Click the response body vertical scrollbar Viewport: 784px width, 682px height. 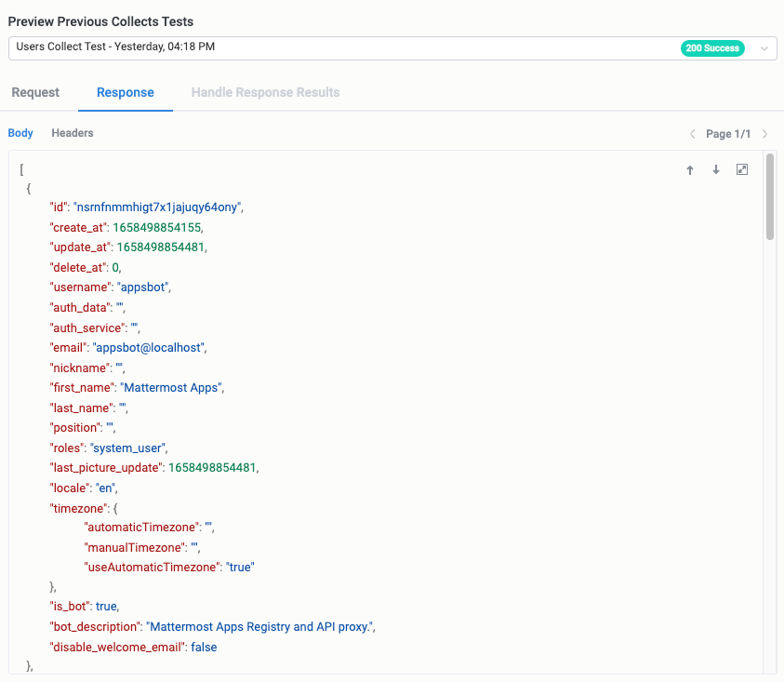[770, 197]
